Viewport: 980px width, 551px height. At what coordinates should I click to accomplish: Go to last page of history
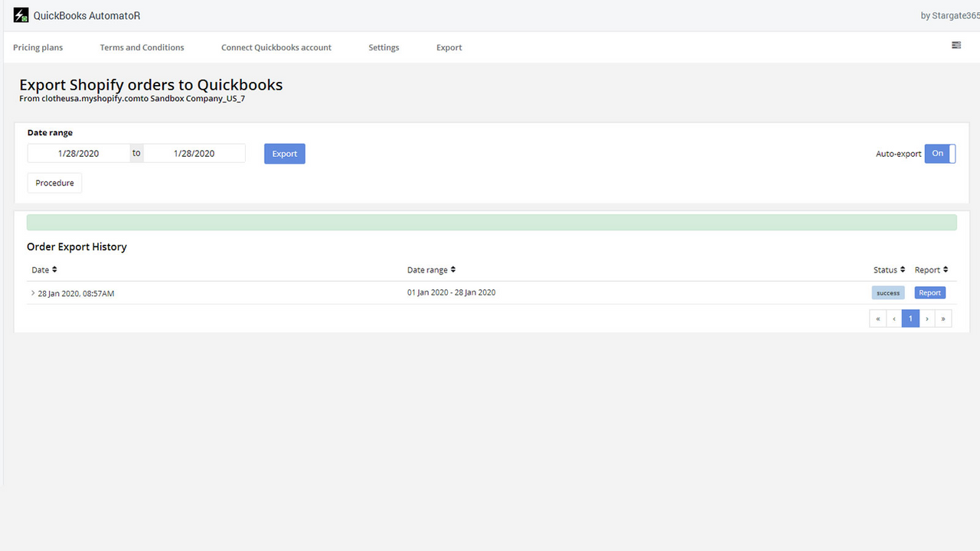coord(943,318)
